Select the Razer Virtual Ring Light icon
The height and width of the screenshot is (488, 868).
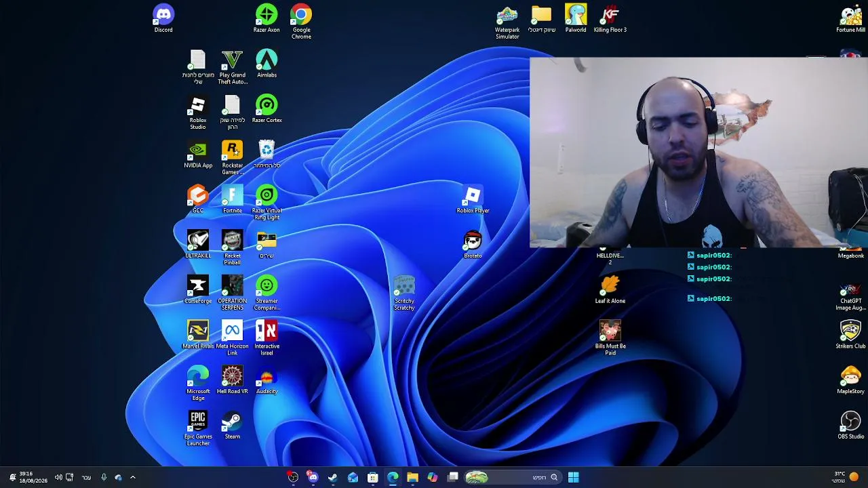(267, 203)
